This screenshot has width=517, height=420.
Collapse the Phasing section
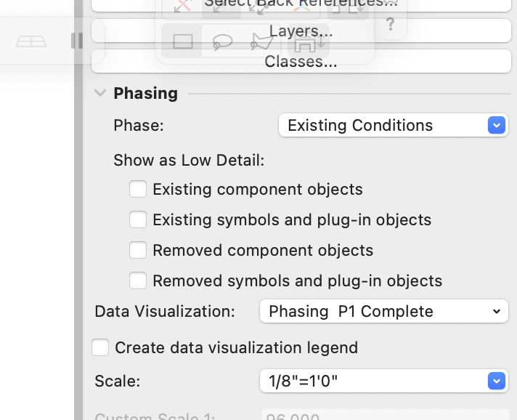point(99,94)
